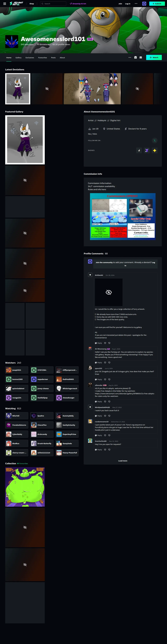
Task: Switch to the Home tab
Action: (x=9, y=57)
